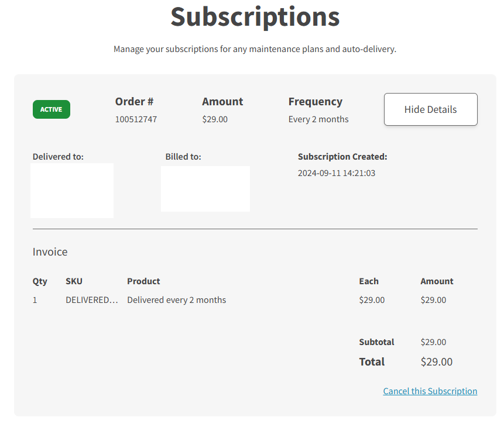Click the Total amount $29.00
The width and height of the screenshot is (504, 424).
[436, 362]
